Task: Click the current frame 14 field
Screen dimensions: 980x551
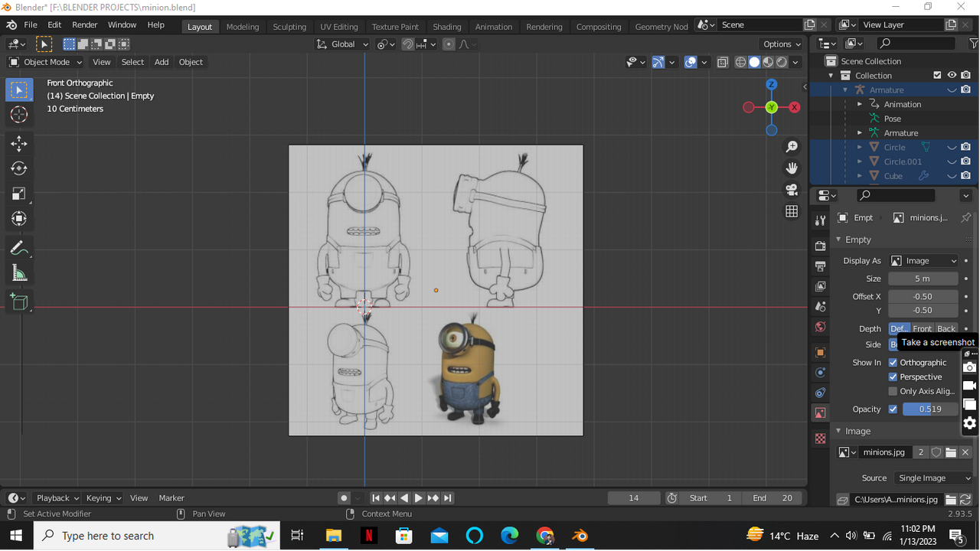Action: (x=634, y=498)
